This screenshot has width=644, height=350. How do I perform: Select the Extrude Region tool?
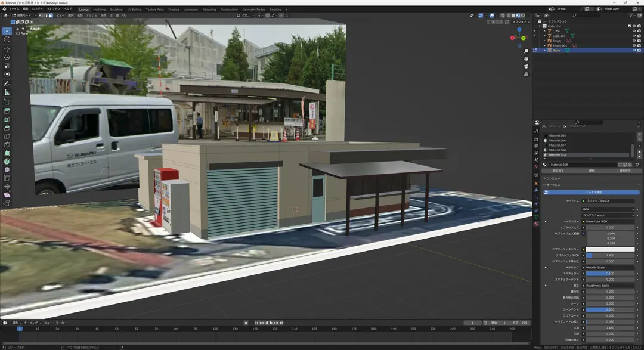pyautogui.click(x=7, y=111)
